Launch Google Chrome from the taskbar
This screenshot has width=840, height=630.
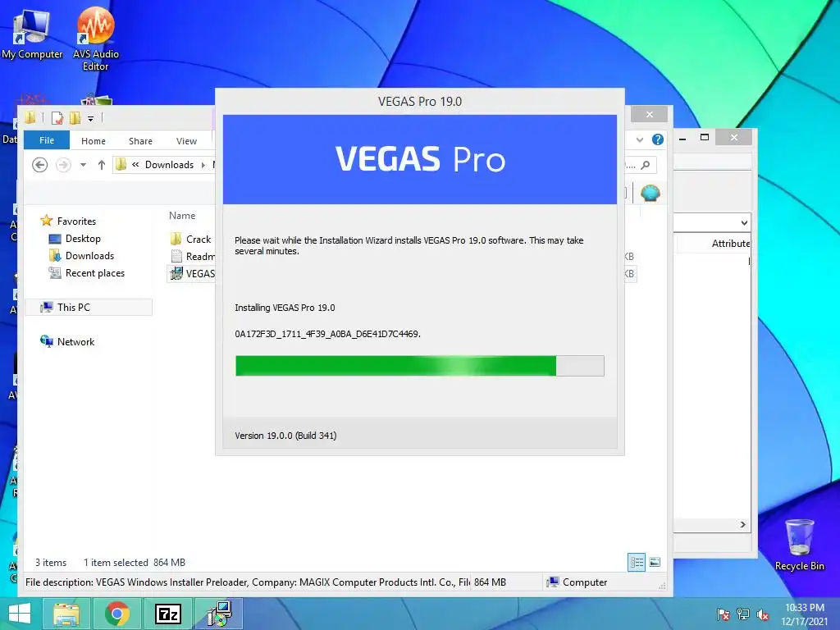[x=117, y=614]
